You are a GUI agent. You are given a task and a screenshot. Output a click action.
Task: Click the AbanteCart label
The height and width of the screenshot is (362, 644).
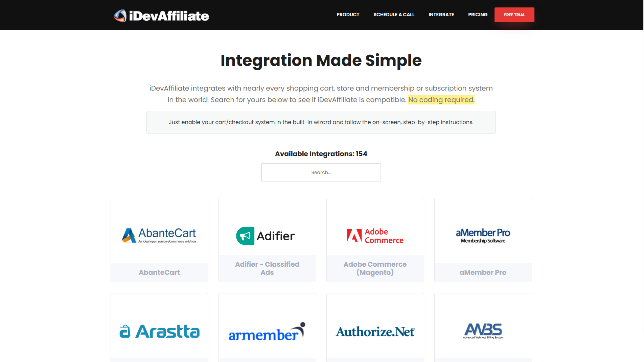(159, 272)
